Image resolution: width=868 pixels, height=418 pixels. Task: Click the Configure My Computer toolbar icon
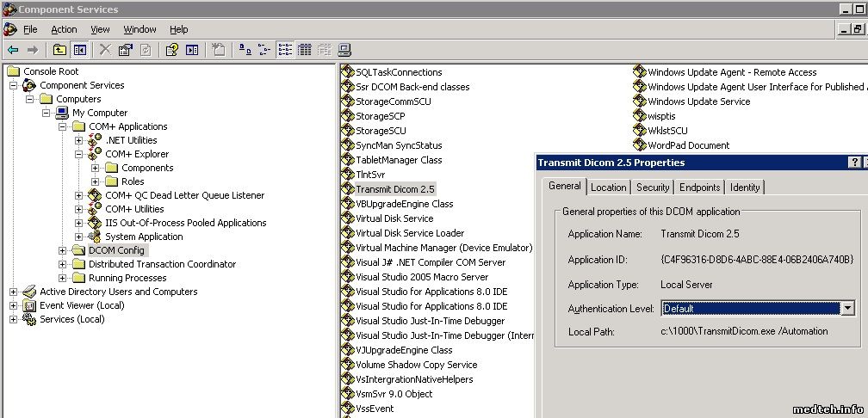pos(344,50)
